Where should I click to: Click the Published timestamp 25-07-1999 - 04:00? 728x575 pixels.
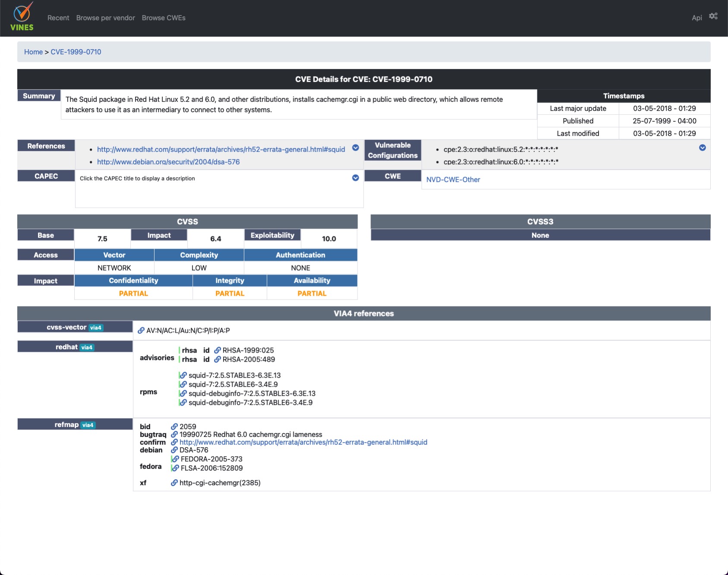(665, 121)
